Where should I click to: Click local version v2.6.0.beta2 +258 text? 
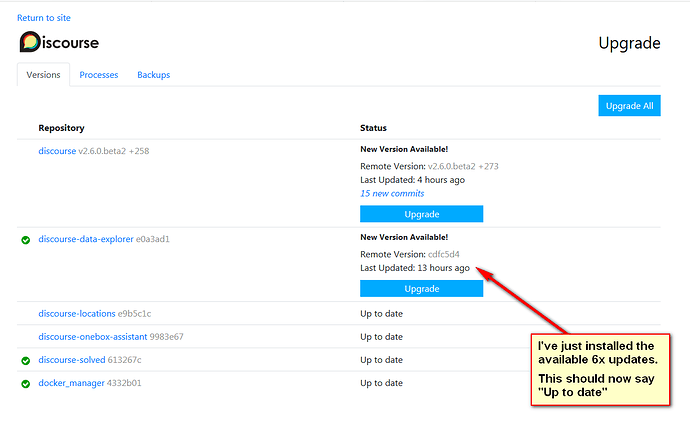[114, 151]
